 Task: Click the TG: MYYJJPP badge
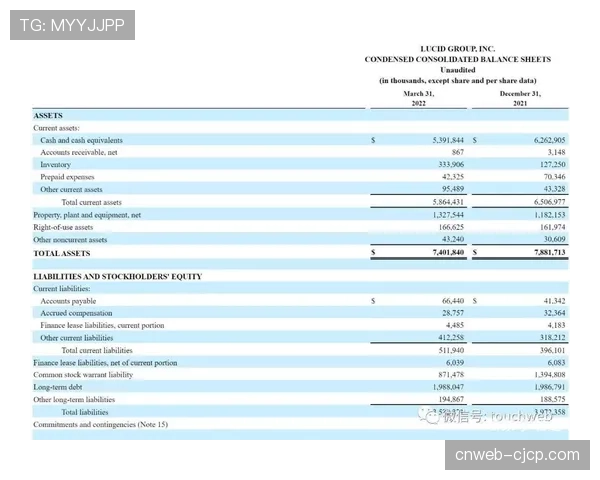point(71,25)
